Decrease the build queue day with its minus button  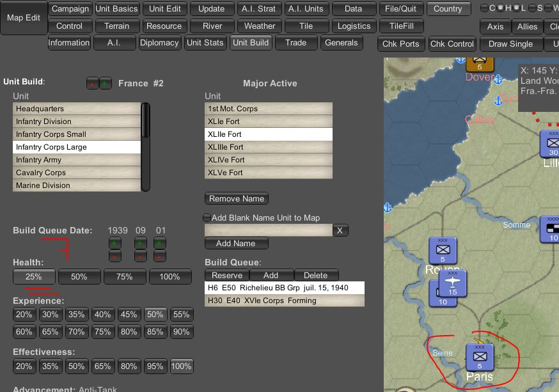159,256
